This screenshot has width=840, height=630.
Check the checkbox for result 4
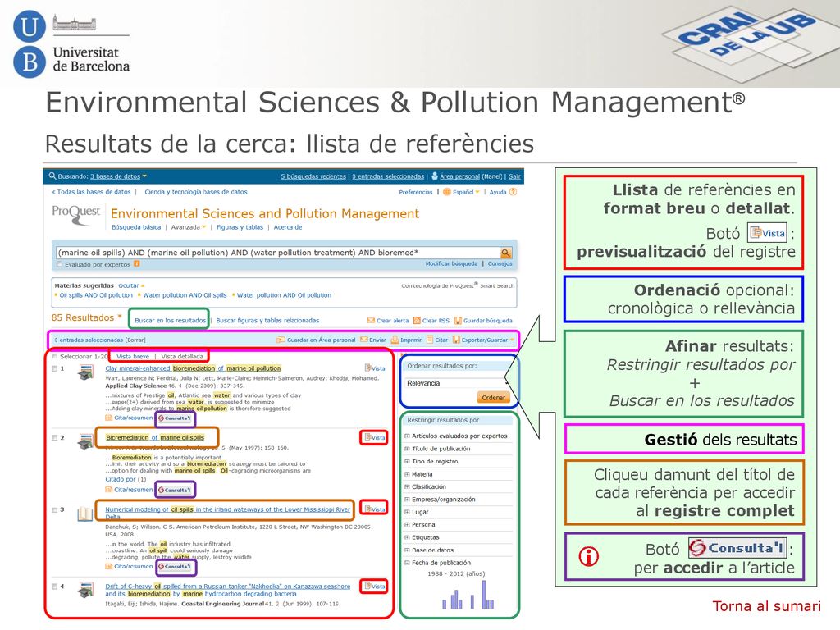(x=55, y=587)
